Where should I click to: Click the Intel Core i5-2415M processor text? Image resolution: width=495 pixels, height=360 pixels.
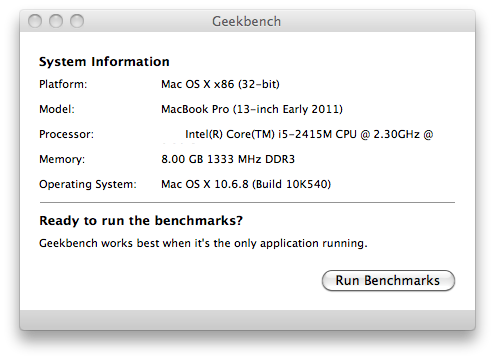coord(309,134)
